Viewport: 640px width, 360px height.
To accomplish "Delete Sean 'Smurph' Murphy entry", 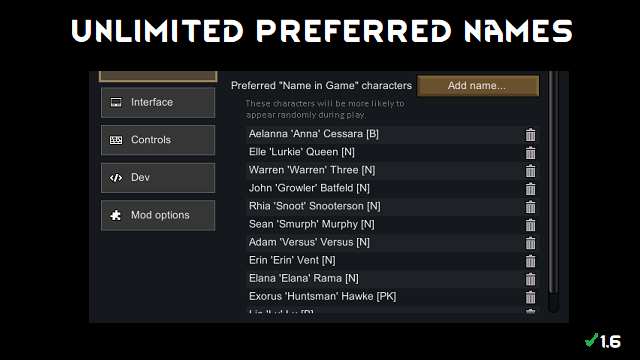I will (530, 224).
